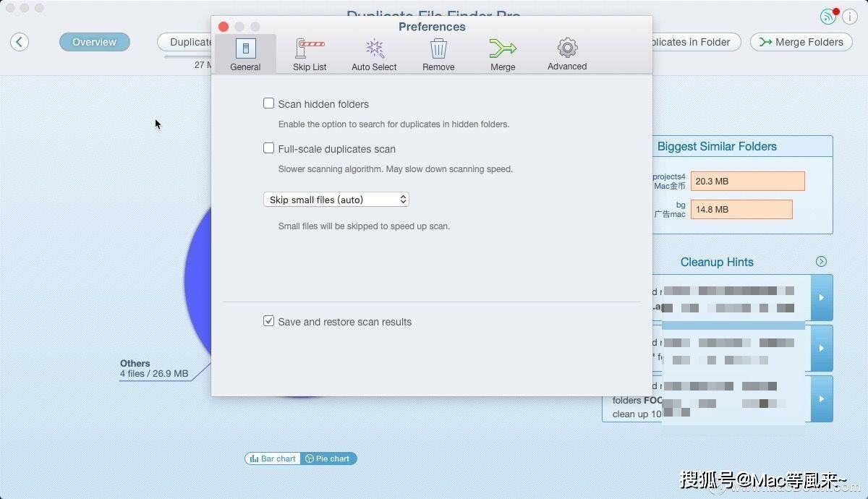Screen dimensions: 868x499
Task: Expand Cleanup Hints with the circled arrow
Action: tap(821, 262)
